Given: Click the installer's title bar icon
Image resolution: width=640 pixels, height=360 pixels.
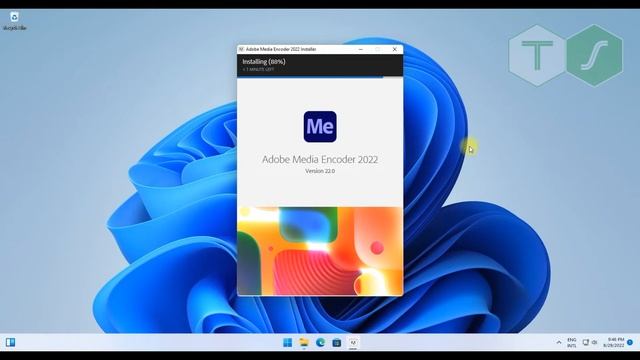Looking at the screenshot, I should pyautogui.click(x=241, y=49).
